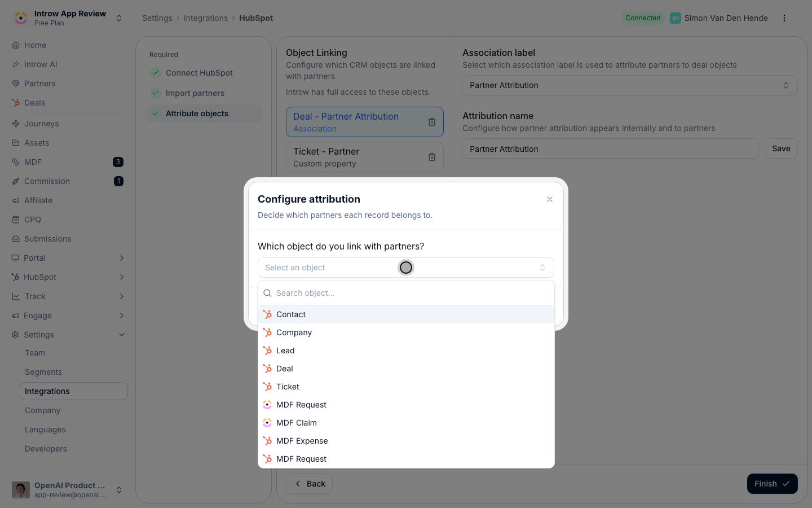Click the Submissions inbox icon
This screenshot has height=508, width=812.
tap(16, 239)
